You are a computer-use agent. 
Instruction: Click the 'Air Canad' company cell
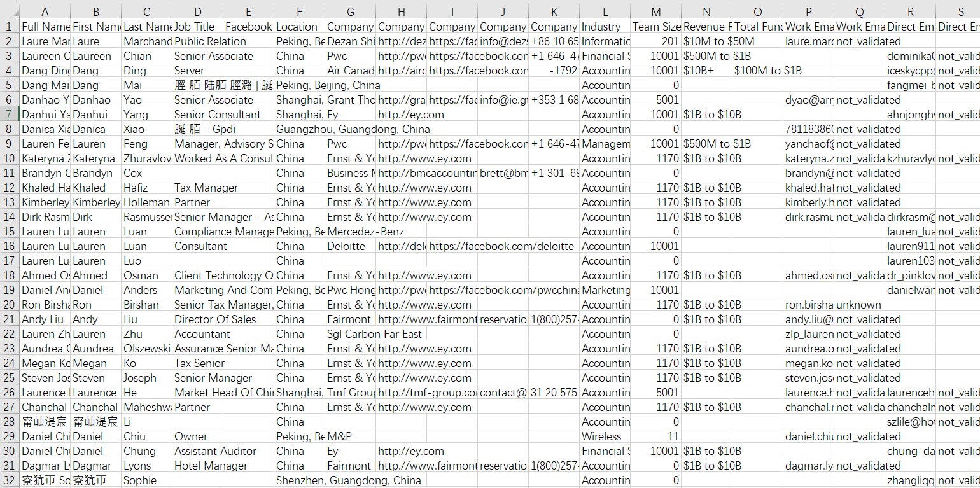point(350,71)
